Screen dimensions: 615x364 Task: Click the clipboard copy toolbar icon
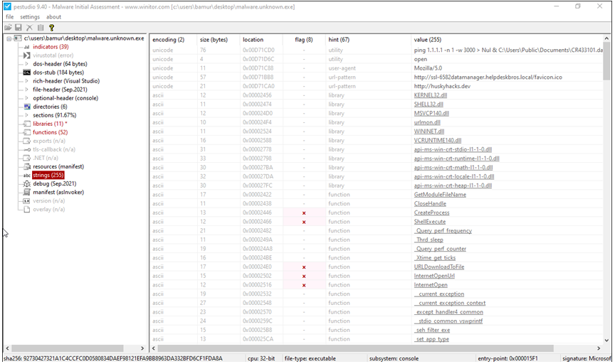[41, 28]
